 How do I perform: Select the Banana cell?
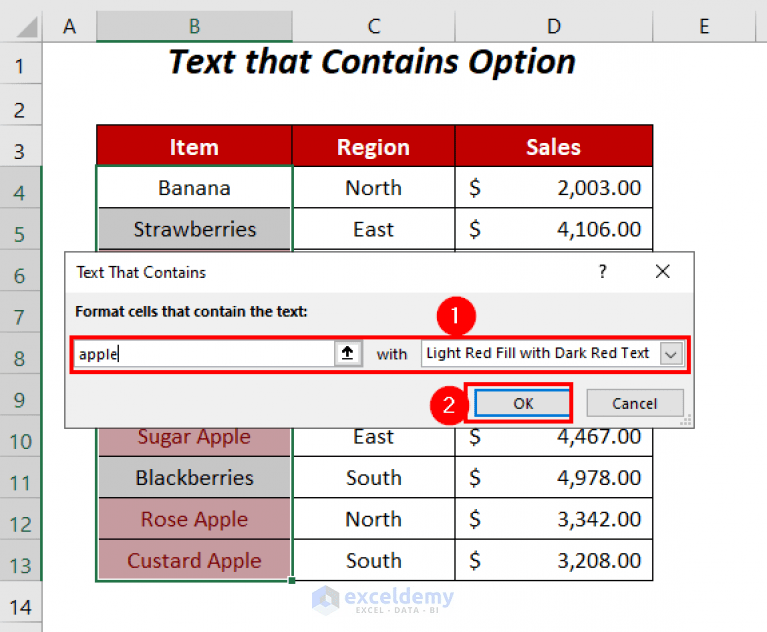tap(194, 188)
